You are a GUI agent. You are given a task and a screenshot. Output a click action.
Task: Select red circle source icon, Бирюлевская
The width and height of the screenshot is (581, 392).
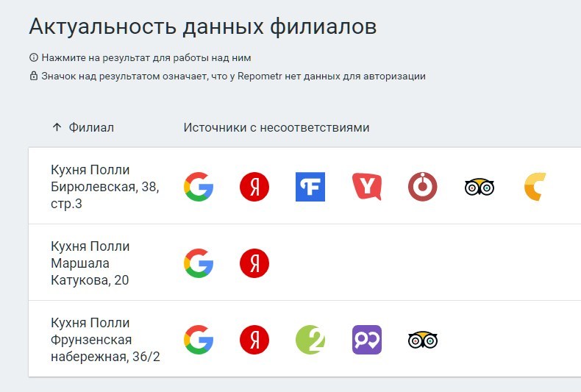click(x=423, y=187)
